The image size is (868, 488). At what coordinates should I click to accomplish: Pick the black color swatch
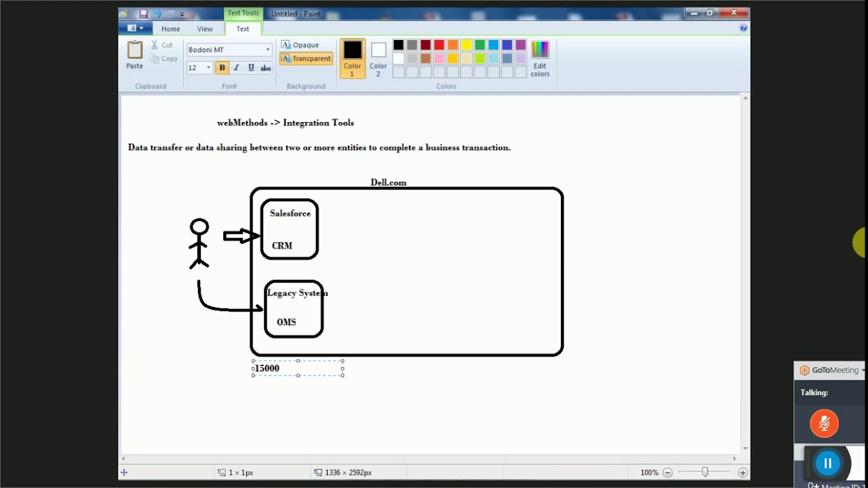coord(399,45)
